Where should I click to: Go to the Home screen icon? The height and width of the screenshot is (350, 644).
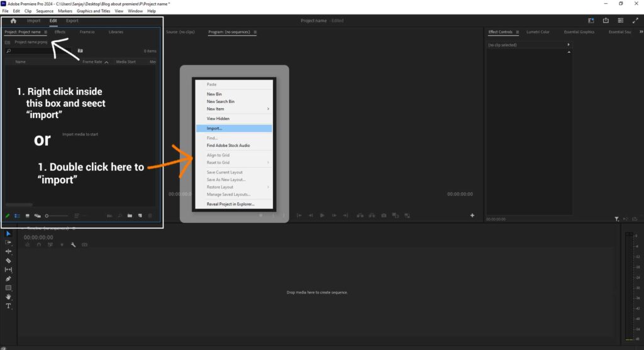point(13,21)
